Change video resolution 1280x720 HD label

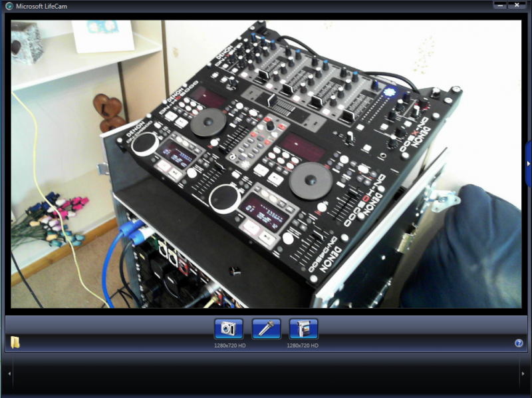click(x=303, y=345)
